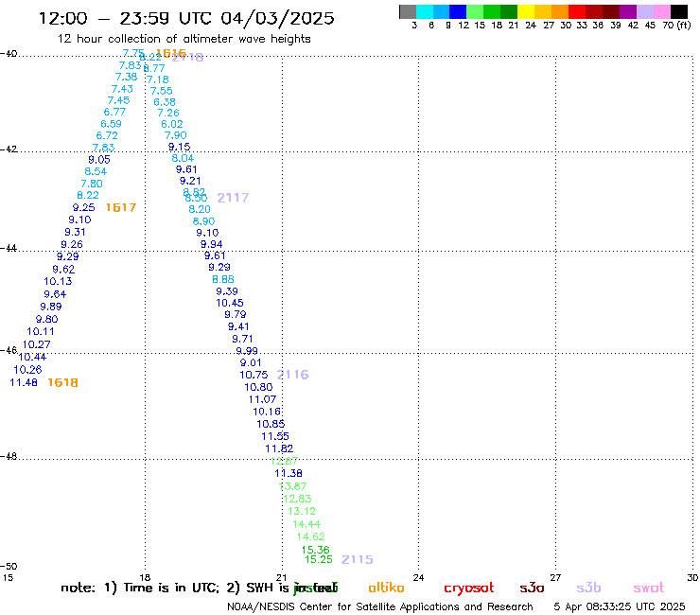Click the wave height value '10.27'
700x615 pixels.
[36, 344]
